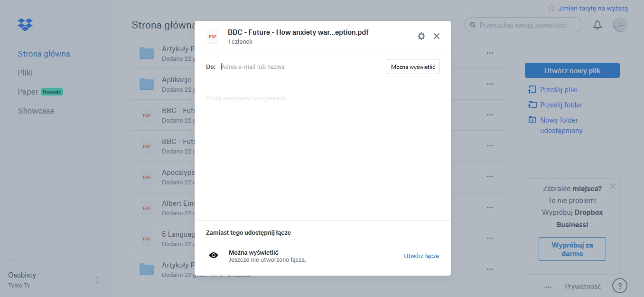
Task: Focus the Adres e-mail lub nazwa field
Action: pos(301,67)
